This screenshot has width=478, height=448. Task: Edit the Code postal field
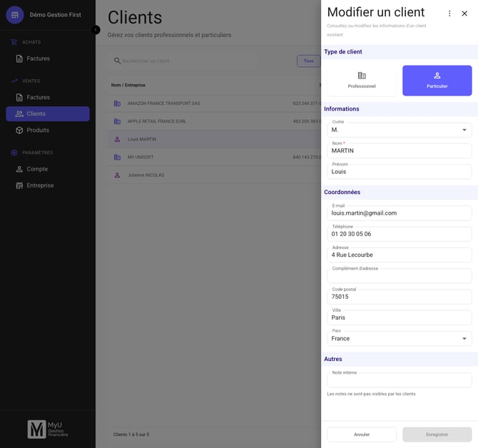[400, 297]
